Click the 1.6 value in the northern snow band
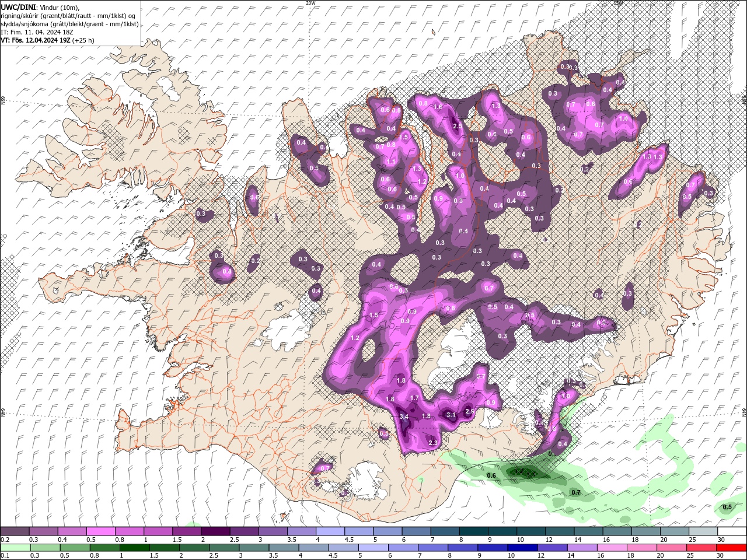 (x=438, y=107)
